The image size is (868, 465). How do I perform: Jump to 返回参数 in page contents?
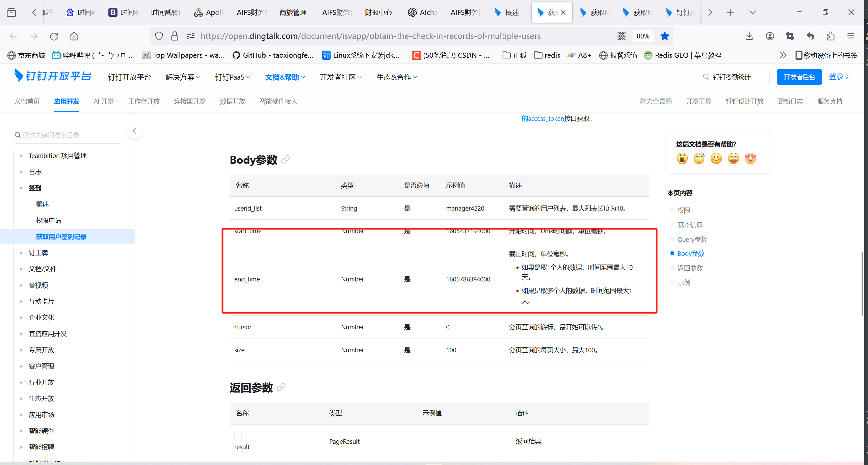690,268
